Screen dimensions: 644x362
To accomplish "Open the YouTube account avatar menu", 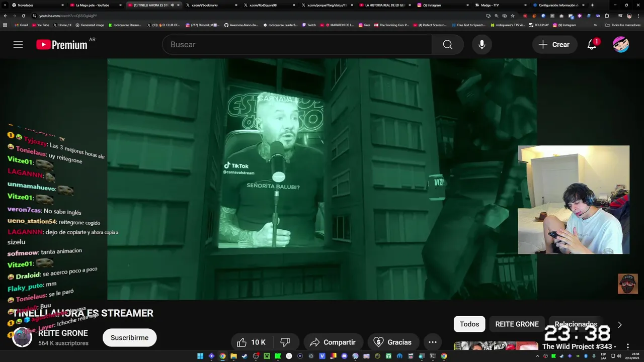I will point(621,44).
